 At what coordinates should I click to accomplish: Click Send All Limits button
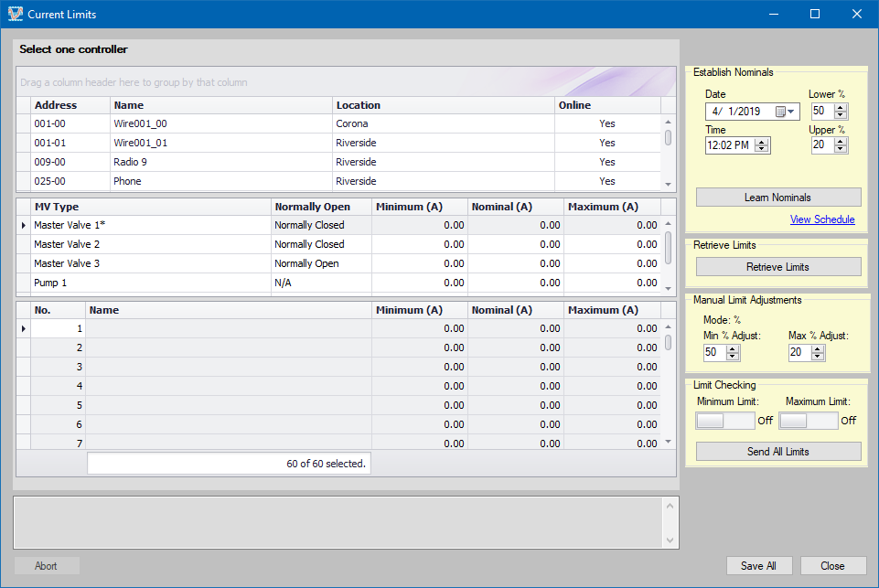(x=778, y=451)
